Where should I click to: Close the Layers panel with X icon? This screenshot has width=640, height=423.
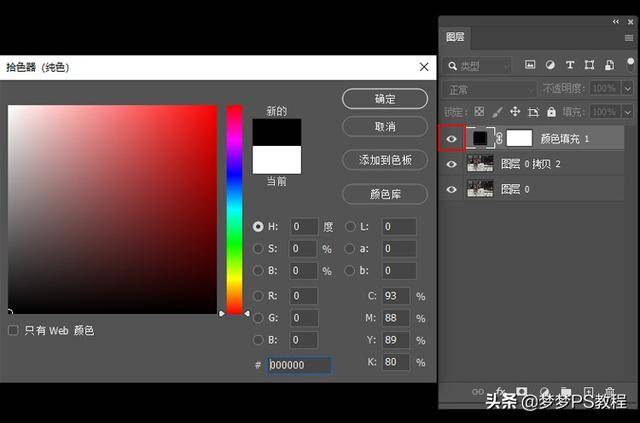pyautogui.click(x=631, y=22)
